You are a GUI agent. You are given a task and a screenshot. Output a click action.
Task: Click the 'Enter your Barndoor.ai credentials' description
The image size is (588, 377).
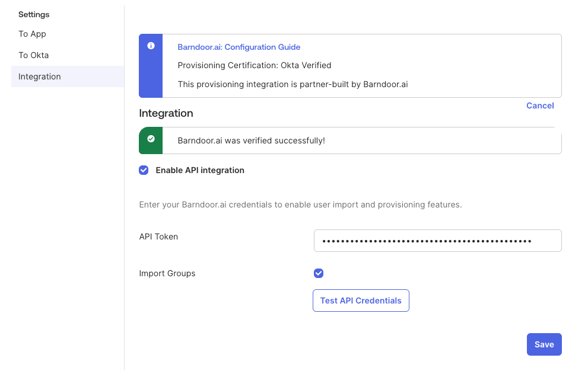pyautogui.click(x=300, y=205)
